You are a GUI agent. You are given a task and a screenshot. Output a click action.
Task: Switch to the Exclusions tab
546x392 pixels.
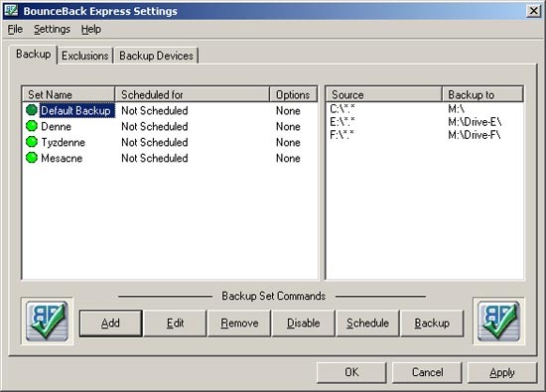85,56
